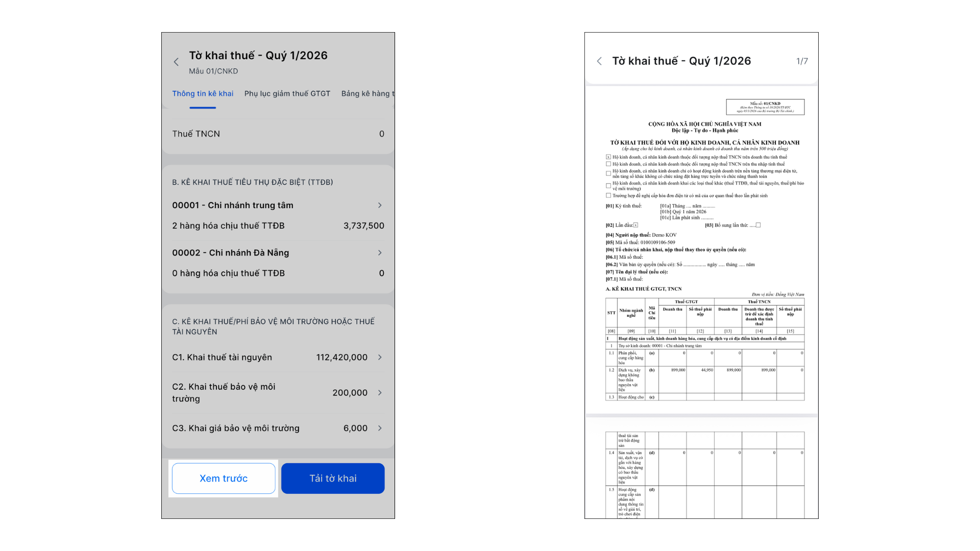The width and height of the screenshot is (980, 551).
Task: Expand branch 00001 - Chi nhánh trung tâm
Action: coord(379,205)
